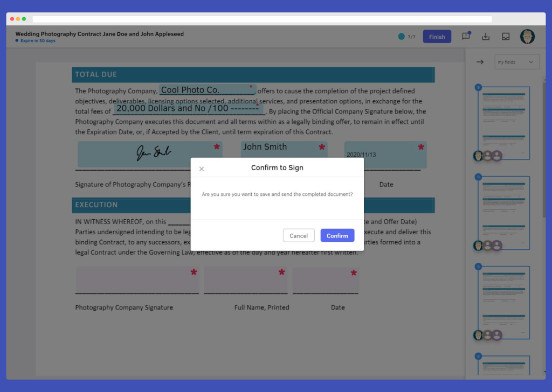The image size is (552, 392).
Task: Click the 2020/11/13 date field
Action: (x=385, y=153)
